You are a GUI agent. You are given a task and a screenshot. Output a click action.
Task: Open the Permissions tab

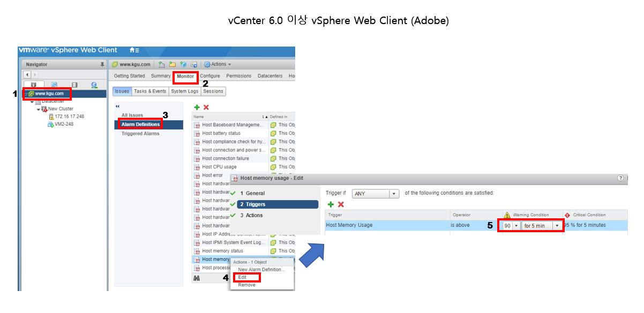tap(239, 76)
